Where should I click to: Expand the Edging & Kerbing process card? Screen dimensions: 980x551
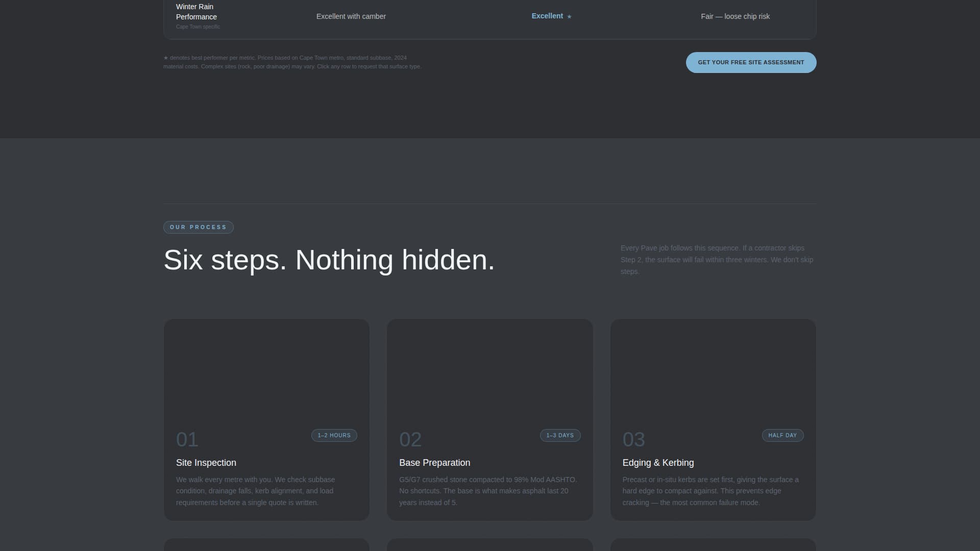(x=713, y=419)
